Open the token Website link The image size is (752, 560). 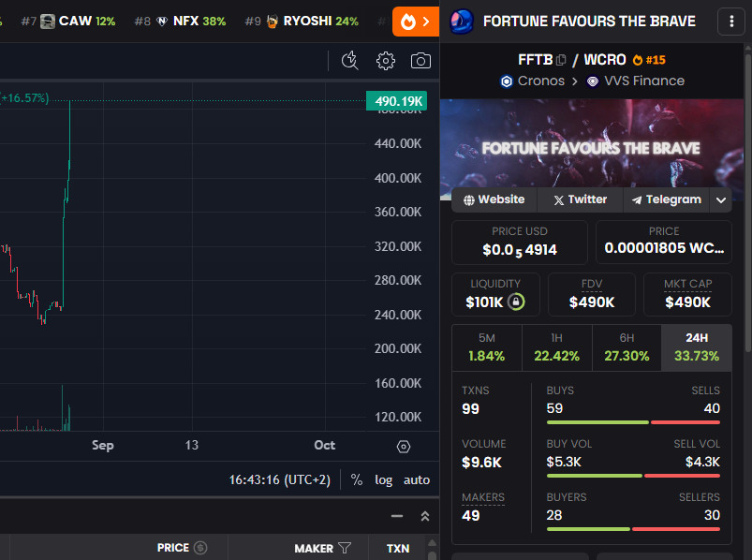(494, 199)
